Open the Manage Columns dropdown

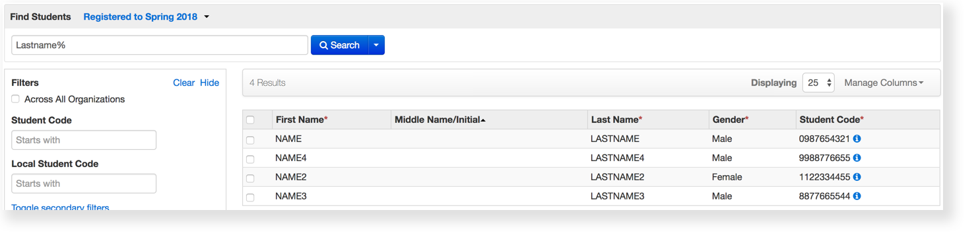(x=884, y=83)
